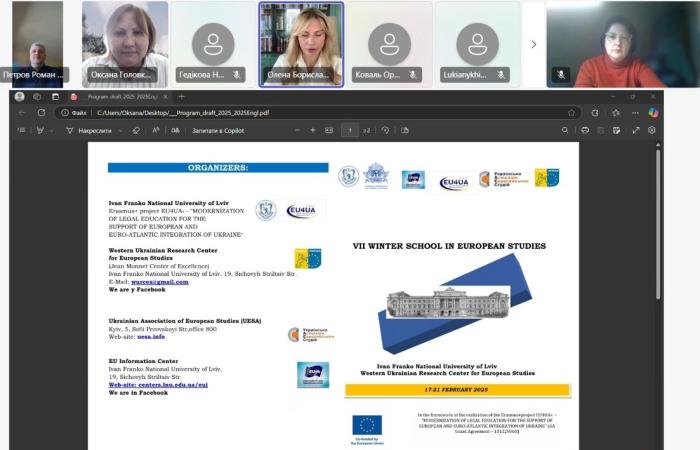Viewport: 700px width, 450px height.
Task: Open a new browser tab
Action: tap(181, 97)
